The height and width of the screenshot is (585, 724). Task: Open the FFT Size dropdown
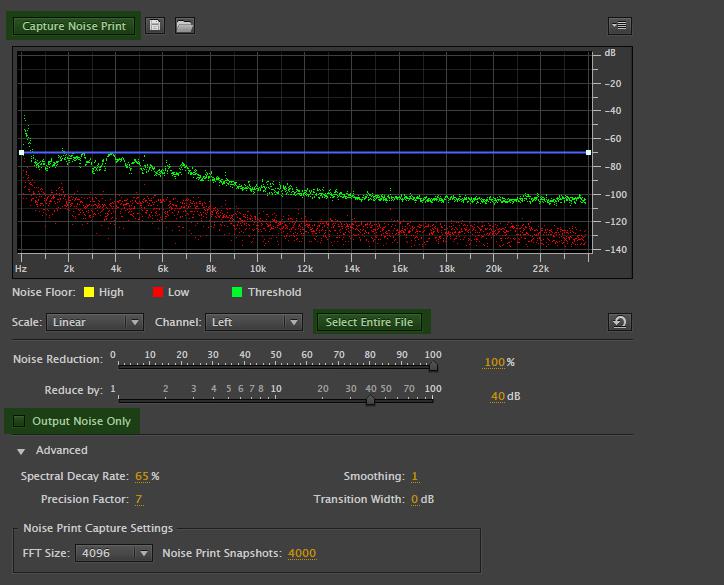coord(114,553)
